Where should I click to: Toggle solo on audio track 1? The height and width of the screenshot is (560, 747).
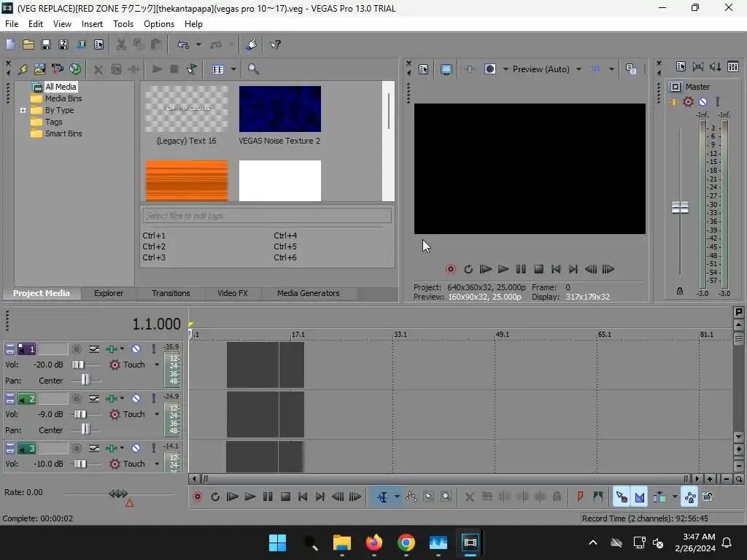pos(153,349)
